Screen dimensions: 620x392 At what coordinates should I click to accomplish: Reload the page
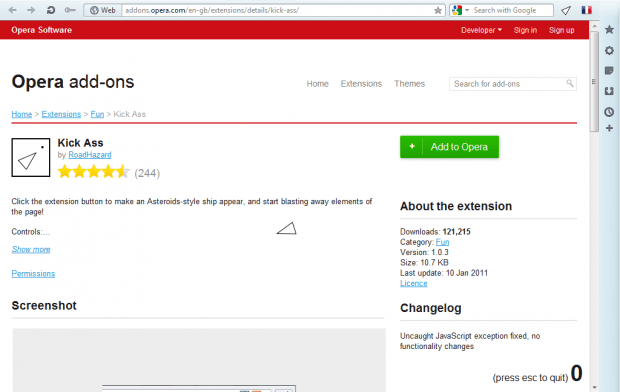(x=51, y=10)
